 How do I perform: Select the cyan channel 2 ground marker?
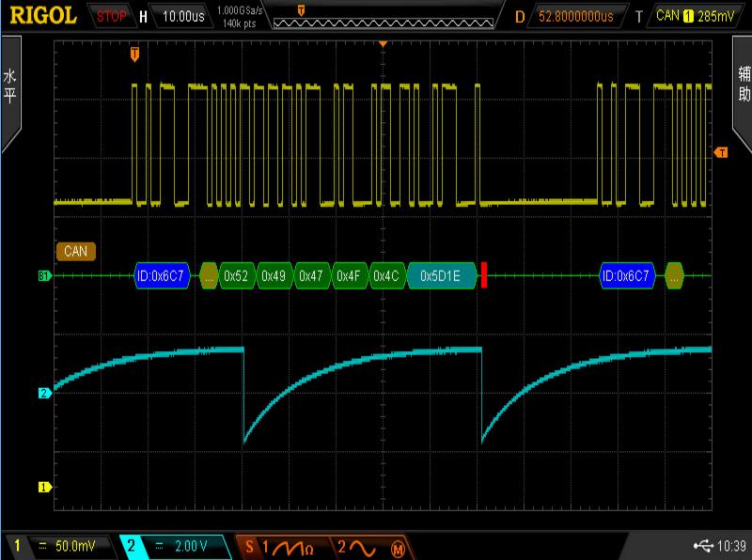coord(43,393)
